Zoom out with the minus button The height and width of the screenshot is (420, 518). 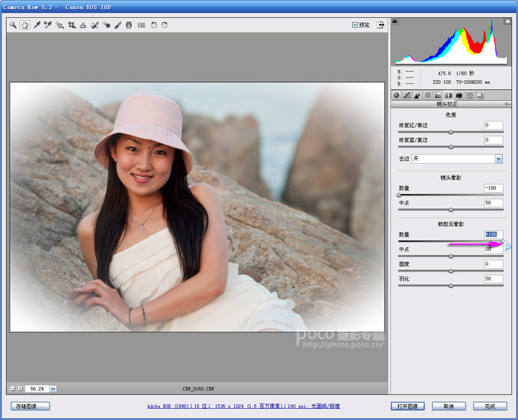click(x=13, y=389)
